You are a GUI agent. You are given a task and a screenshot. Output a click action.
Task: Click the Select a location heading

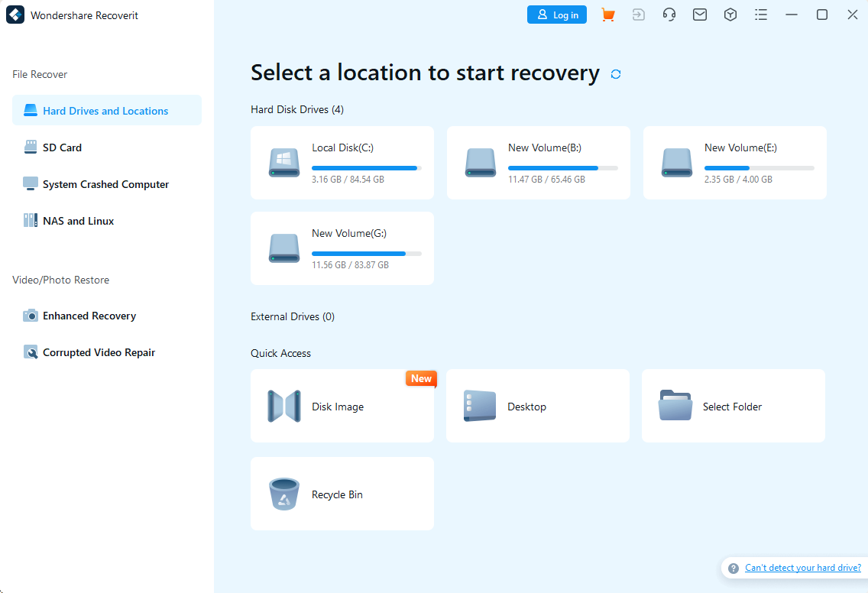tap(425, 73)
